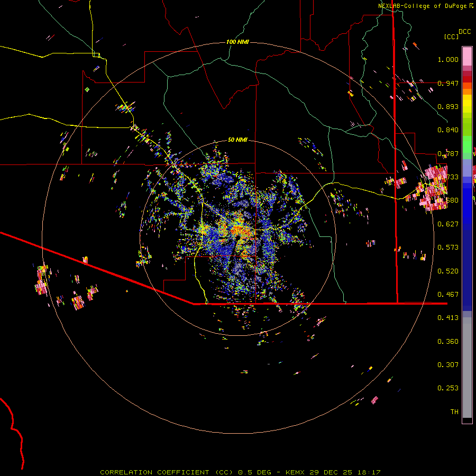476x476 pixels.
Task: Click the CORRELATION COEFFICIENT (CC) title text
Action: [x=167, y=472]
